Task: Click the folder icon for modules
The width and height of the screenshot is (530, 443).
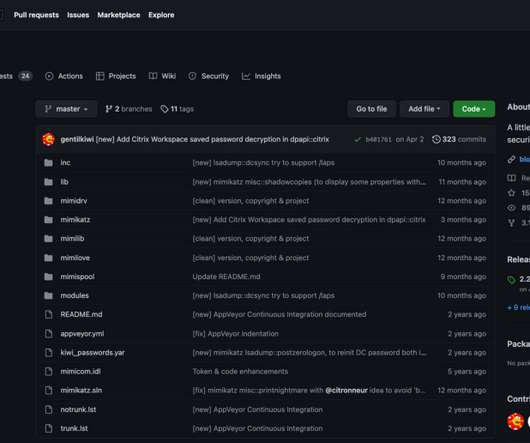Action: click(49, 296)
